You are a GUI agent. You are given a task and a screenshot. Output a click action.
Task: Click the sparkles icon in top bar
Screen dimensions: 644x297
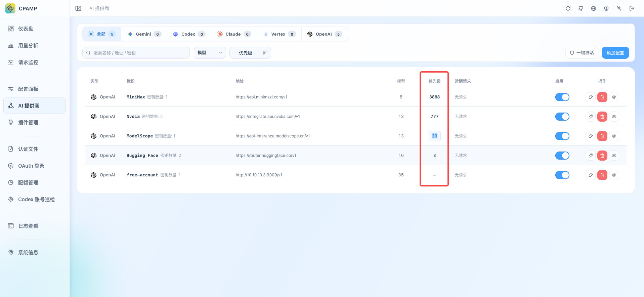619,8
